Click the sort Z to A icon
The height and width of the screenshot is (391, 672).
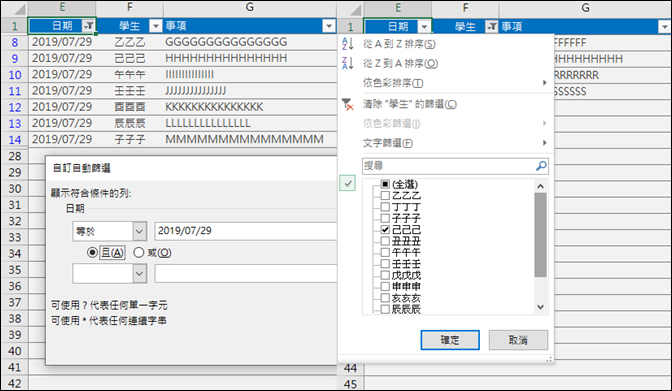click(348, 63)
